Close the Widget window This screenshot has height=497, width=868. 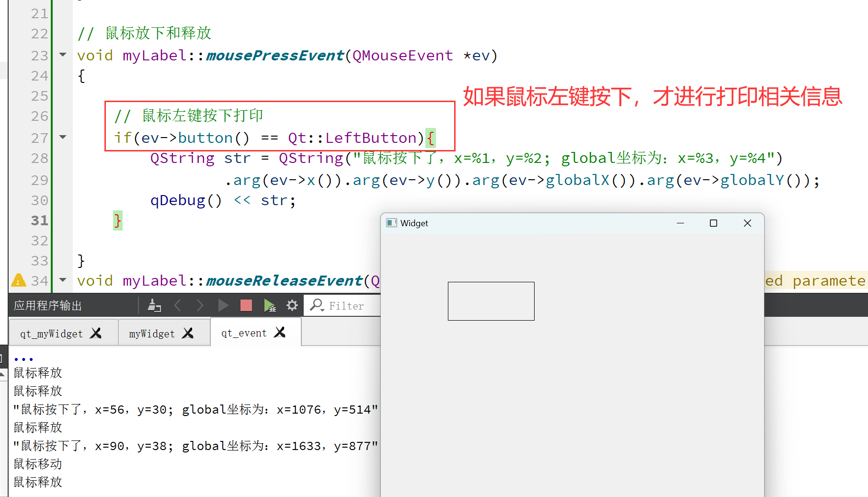pos(747,223)
